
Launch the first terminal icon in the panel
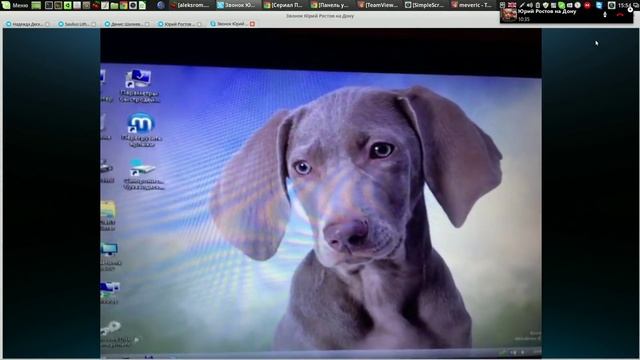(49, 5)
